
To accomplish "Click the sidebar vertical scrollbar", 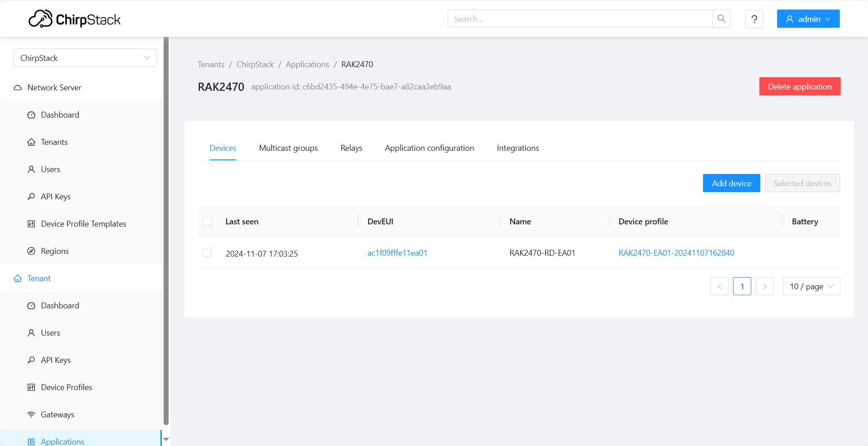I will 166,231.
